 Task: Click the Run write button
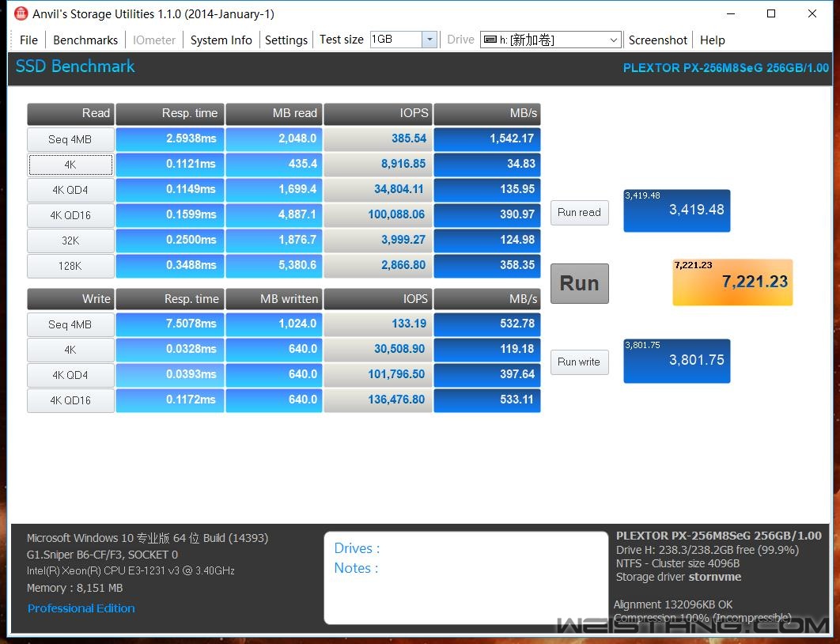(x=579, y=362)
